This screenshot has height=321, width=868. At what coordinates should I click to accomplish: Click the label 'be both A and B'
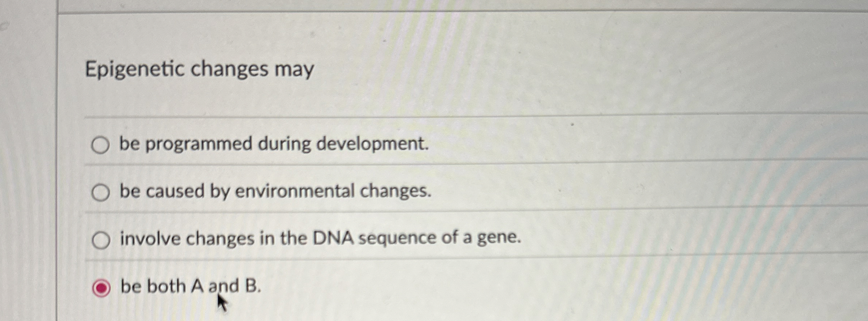tap(190, 286)
